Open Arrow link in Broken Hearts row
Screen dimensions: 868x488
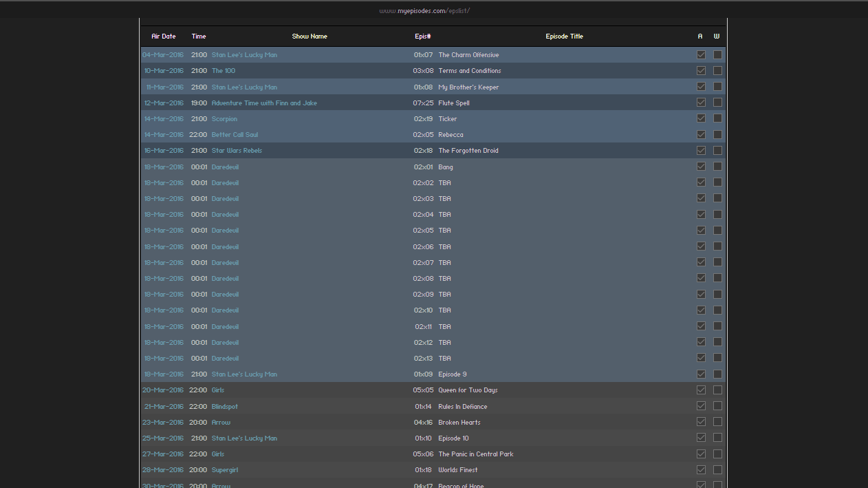[221, 423]
